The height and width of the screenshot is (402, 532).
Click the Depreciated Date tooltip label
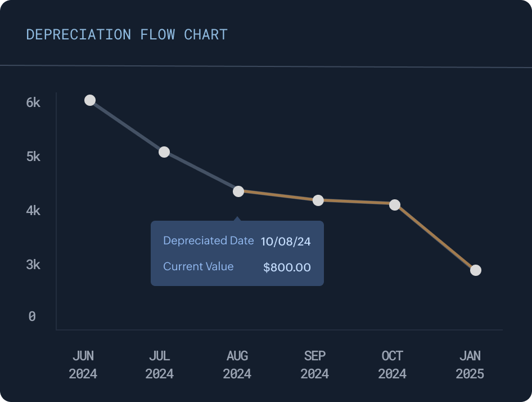coord(209,240)
